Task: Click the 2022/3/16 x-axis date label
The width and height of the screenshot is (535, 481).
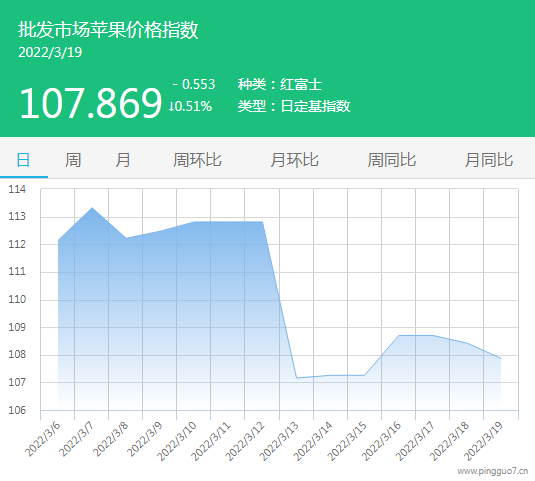Action: point(381,441)
